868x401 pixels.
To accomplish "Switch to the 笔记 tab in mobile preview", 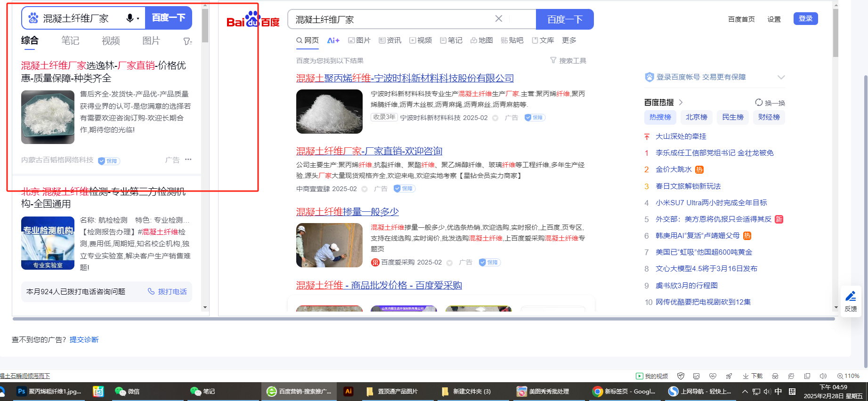I will tap(70, 41).
